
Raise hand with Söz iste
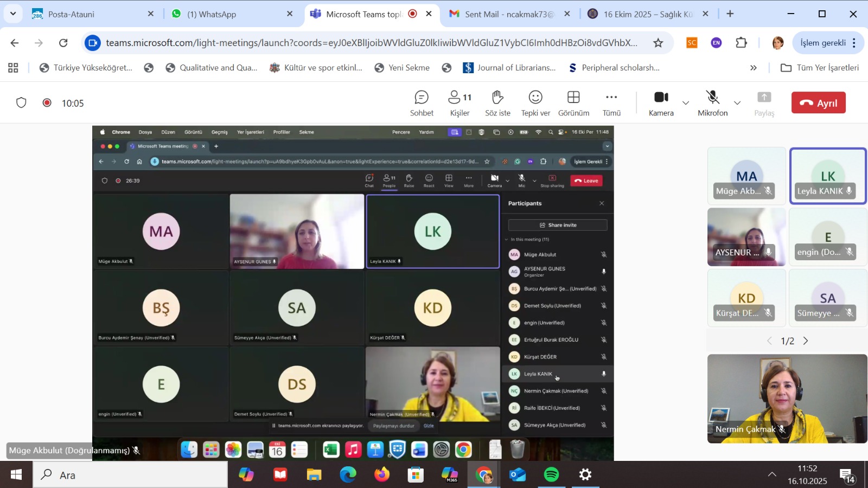pos(497,103)
